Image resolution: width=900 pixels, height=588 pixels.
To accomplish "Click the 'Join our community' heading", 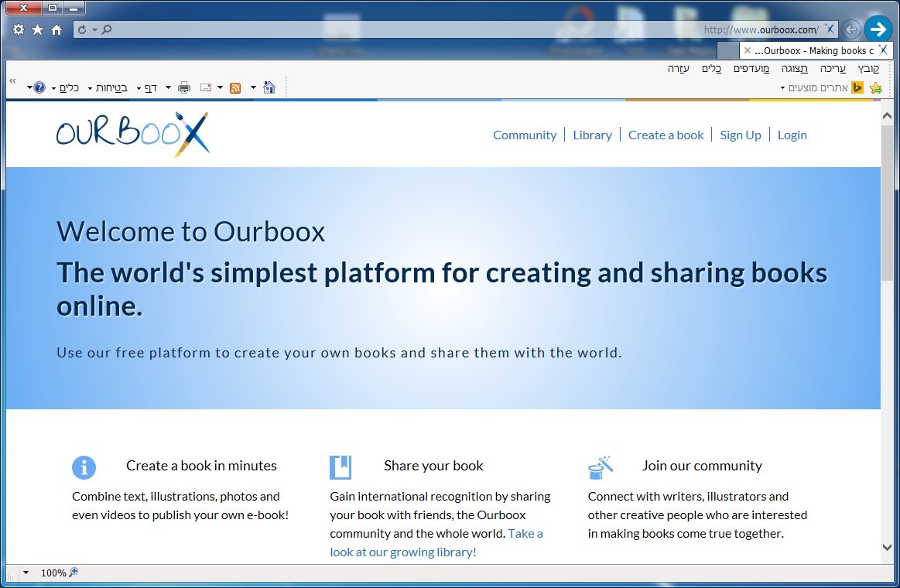I will [702, 465].
